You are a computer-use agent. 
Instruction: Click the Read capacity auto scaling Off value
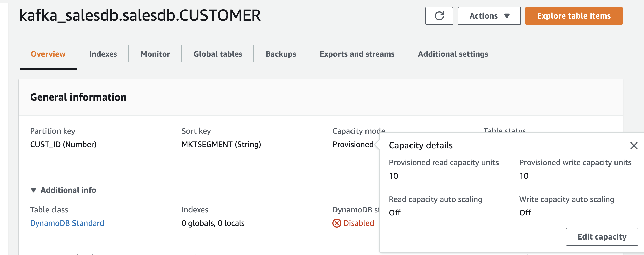395,212
